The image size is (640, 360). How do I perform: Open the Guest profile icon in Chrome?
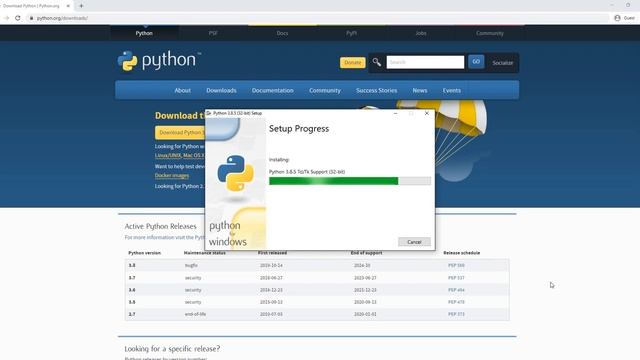point(617,18)
